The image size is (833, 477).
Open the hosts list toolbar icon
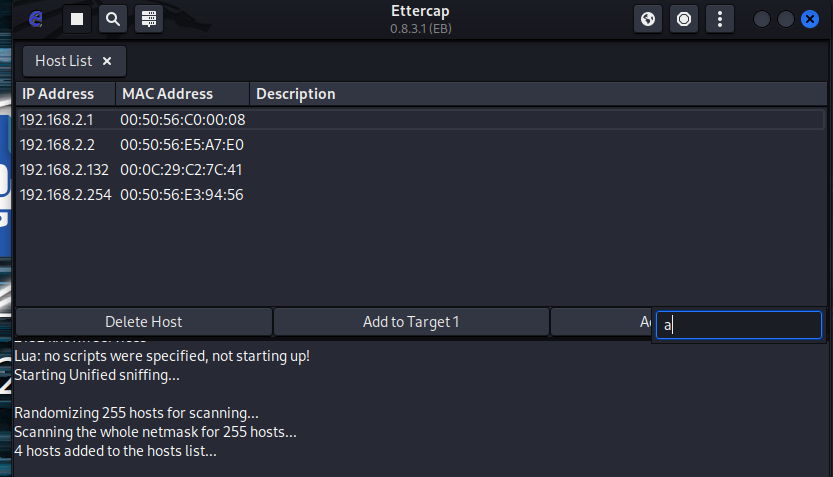(x=149, y=18)
